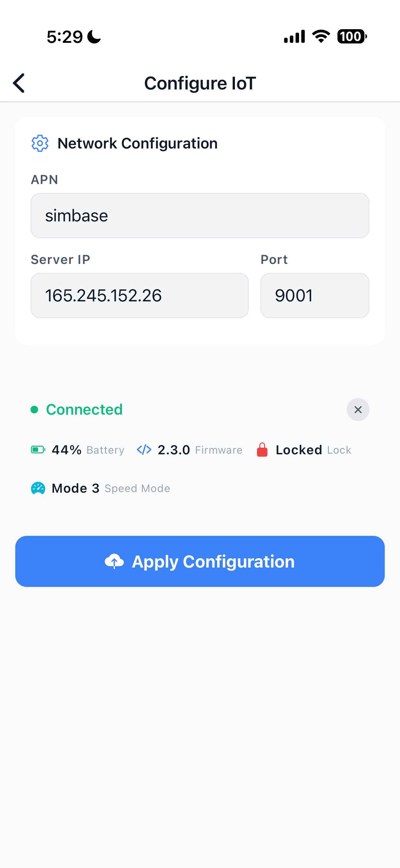The width and height of the screenshot is (400, 868).
Task: Dismiss the Connected device status panel
Action: [x=358, y=410]
